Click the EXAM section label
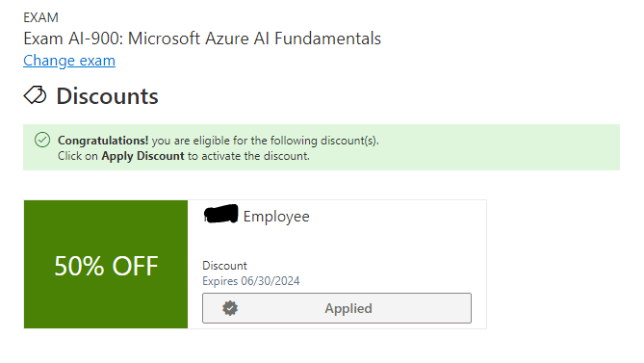This screenshot has height=363, width=644. click(x=40, y=17)
